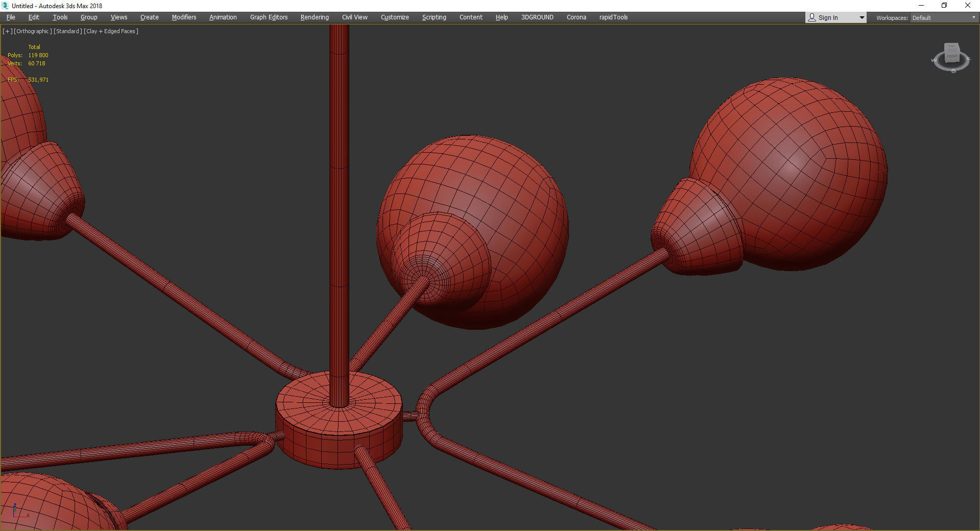Click the 3ds Max application icon

[6, 6]
